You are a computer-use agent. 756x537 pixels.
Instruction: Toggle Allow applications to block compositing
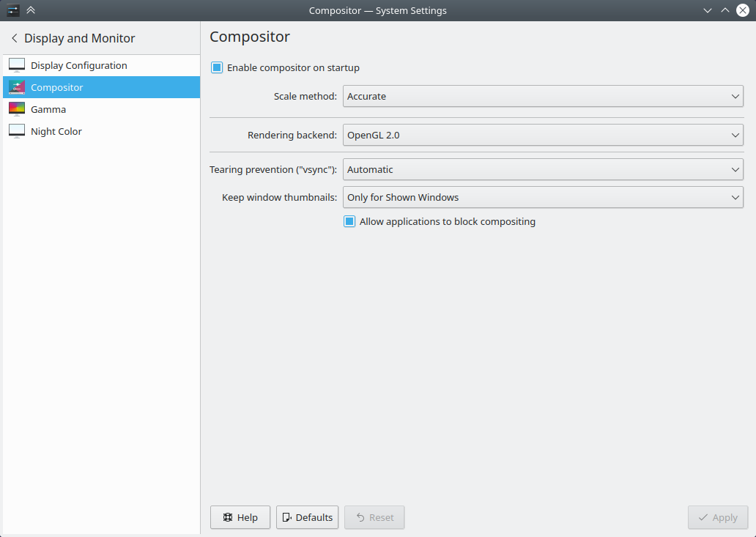pyautogui.click(x=349, y=221)
